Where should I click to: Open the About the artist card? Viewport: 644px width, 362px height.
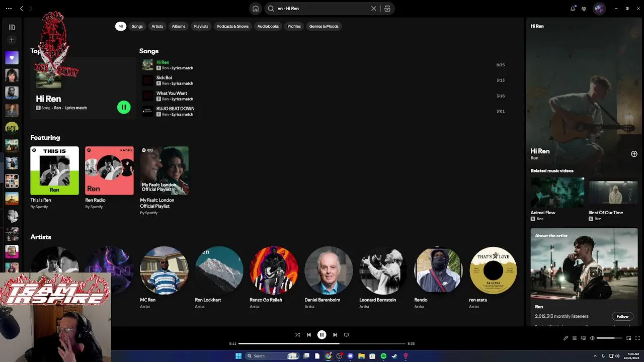pyautogui.click(x=584, y=277)
